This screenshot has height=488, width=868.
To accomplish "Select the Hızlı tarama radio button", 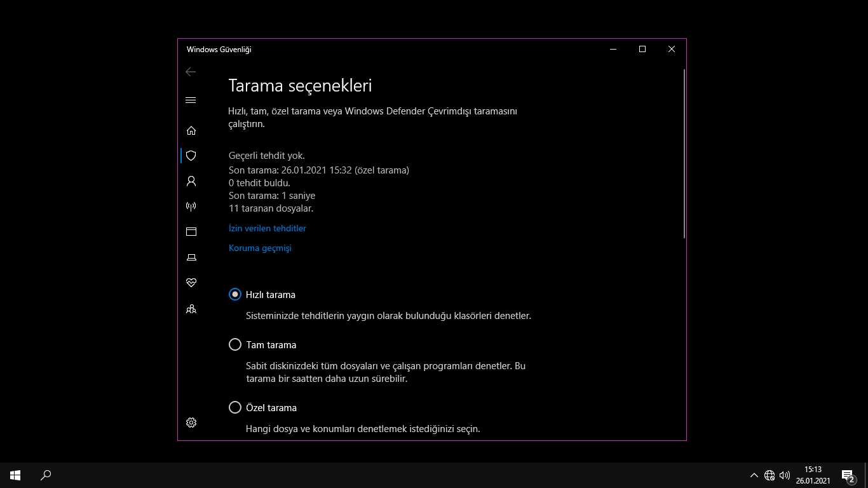I will [235, 295].
